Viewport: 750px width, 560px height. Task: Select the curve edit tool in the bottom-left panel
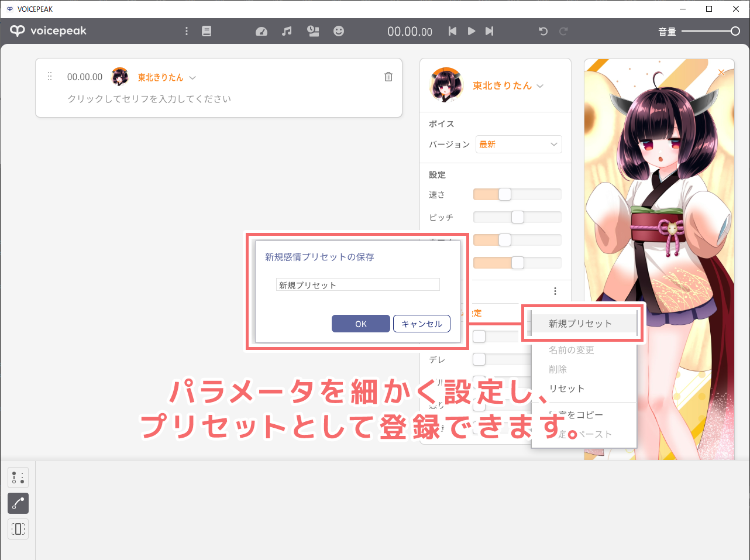click(x=18, y=503)
